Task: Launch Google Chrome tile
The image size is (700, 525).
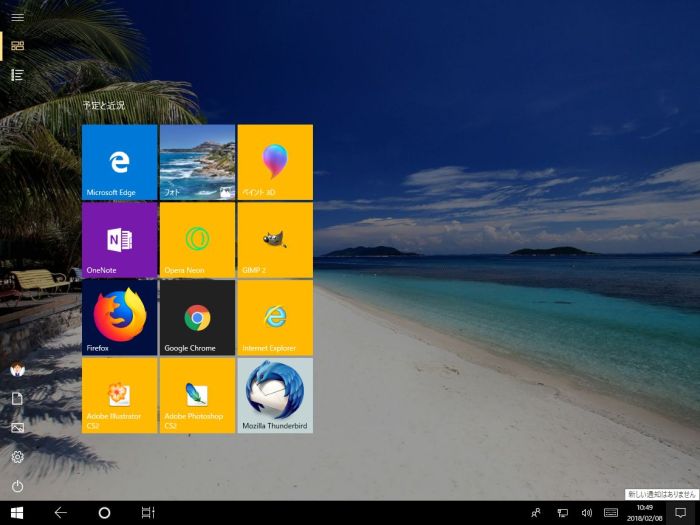Action: [197, 317]
